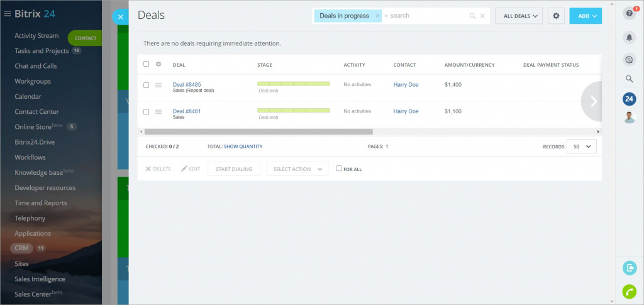Go to Workgroups in sidebar
644x305 pixels.
(33, 81)
